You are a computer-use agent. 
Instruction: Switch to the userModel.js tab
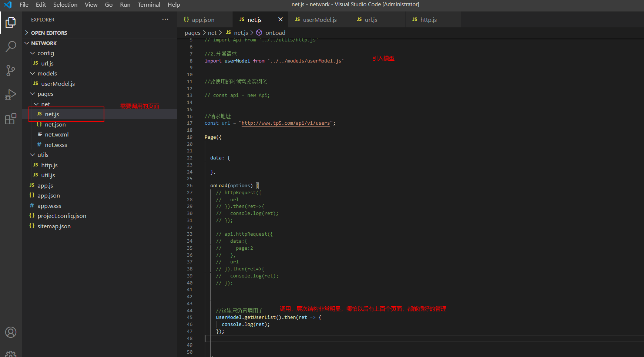coord(319,20)
